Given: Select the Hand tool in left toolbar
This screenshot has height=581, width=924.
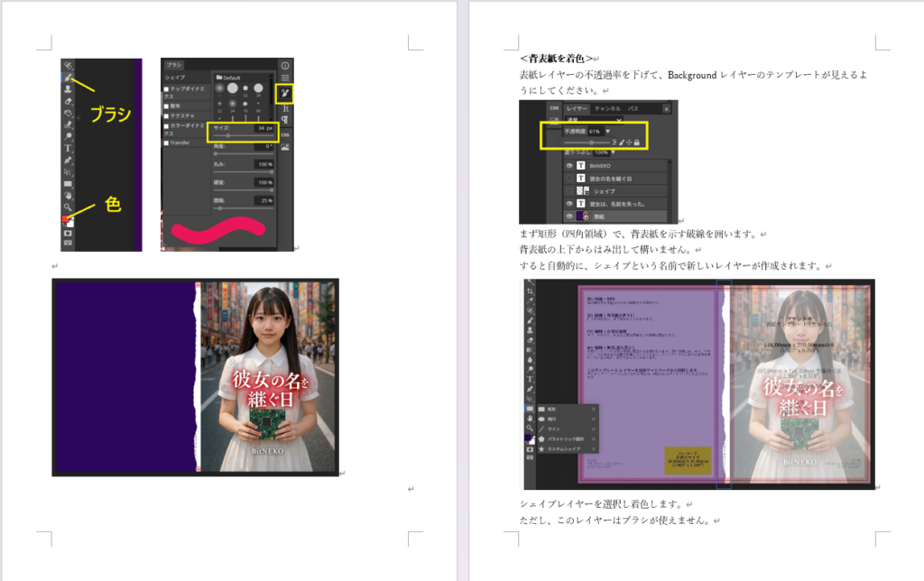Looking at the screenshot, I should point(68,194).
